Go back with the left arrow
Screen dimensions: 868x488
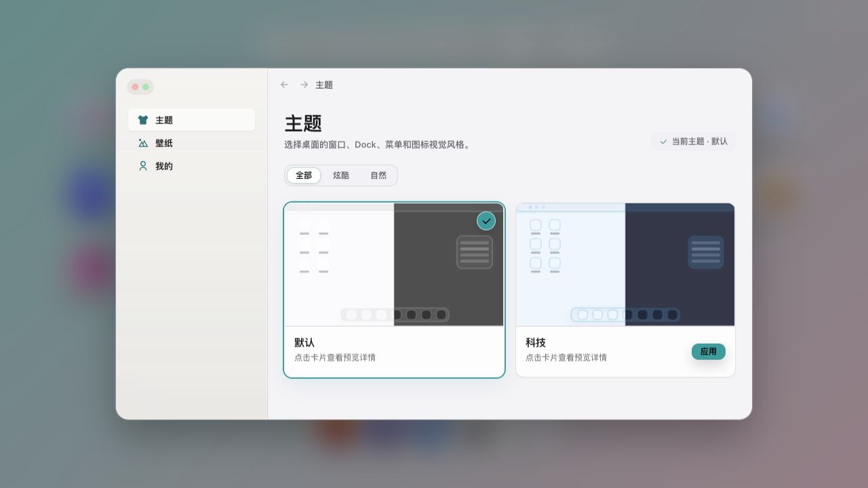(x=284, y=85)
